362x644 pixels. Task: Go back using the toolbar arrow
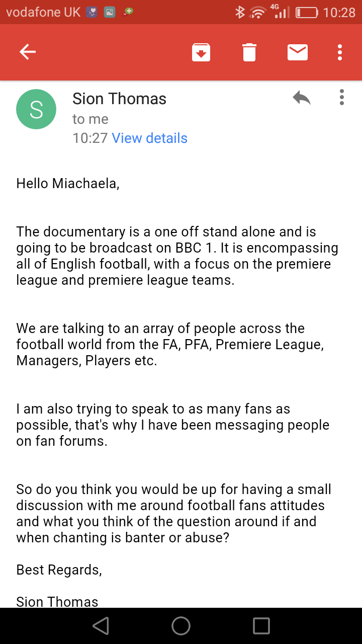pos(28,52)
